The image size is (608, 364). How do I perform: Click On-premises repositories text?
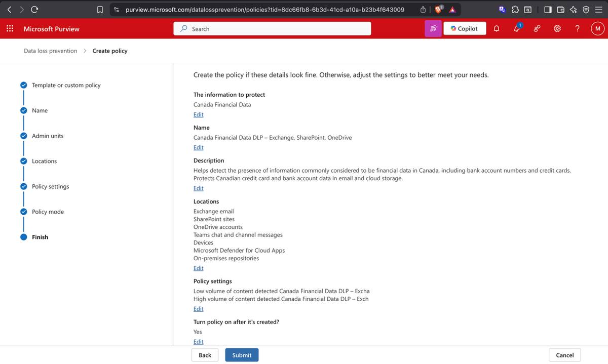(226, 258)
